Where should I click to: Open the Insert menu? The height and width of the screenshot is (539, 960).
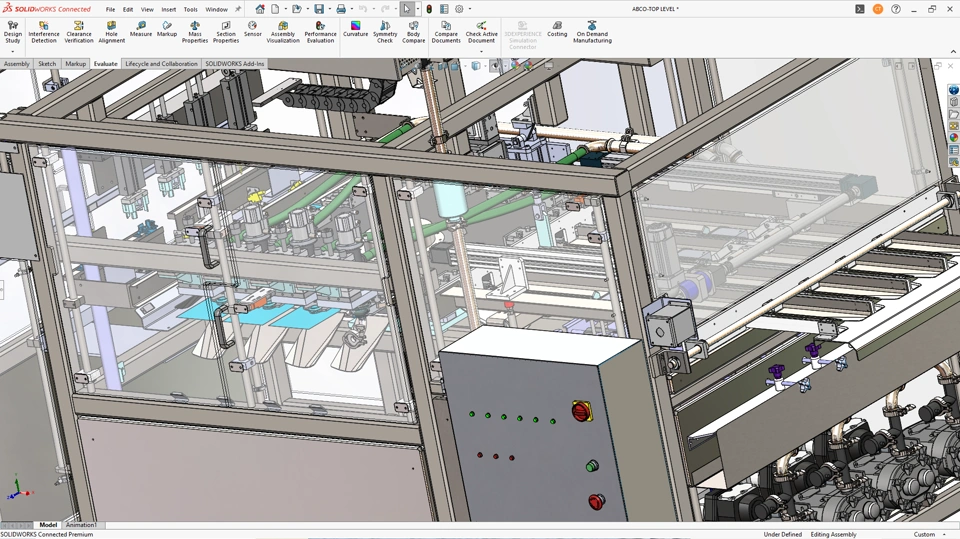169,9
